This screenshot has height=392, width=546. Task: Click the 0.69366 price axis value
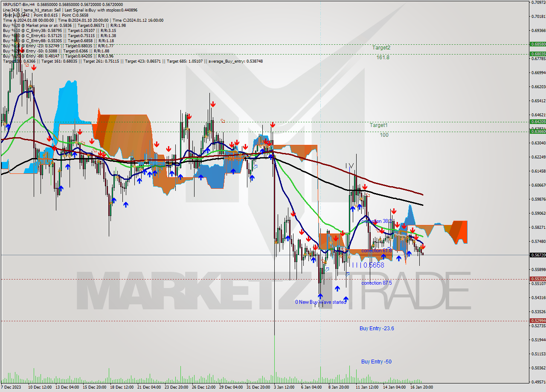[538, 31]
